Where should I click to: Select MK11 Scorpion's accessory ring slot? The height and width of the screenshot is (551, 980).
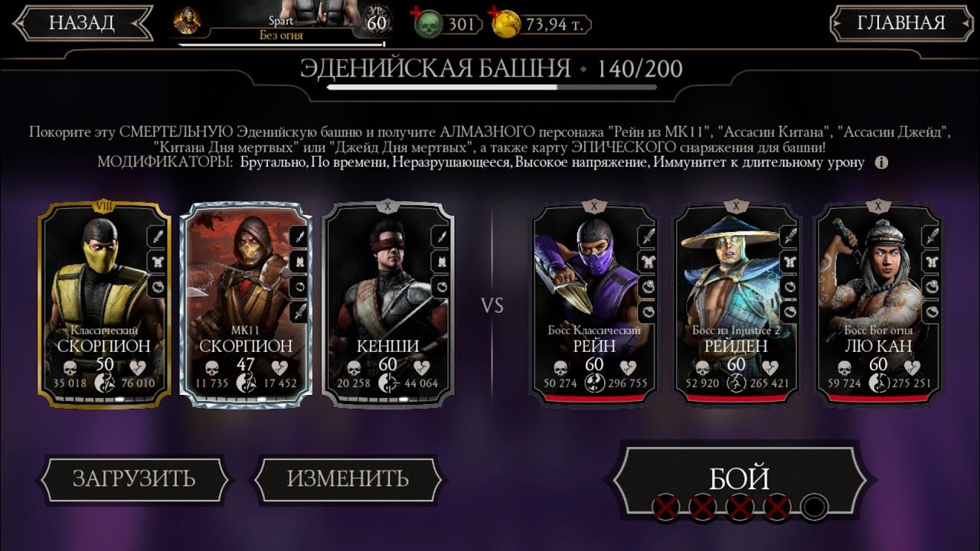(x=299, y=287)
